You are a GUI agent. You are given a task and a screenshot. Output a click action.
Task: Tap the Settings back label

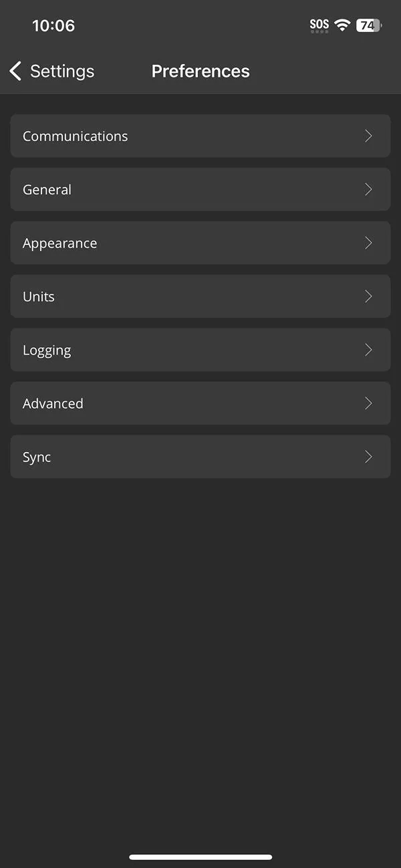(x=62, y=71)
